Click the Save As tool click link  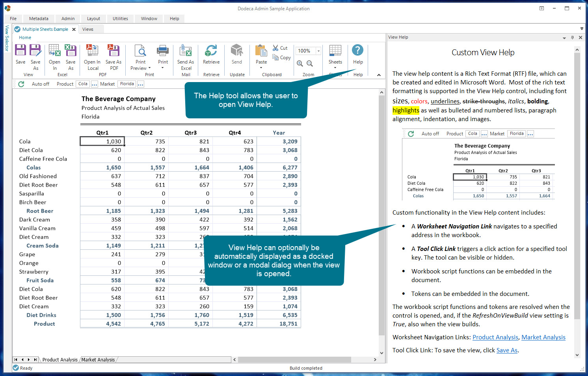coord(507,350)
